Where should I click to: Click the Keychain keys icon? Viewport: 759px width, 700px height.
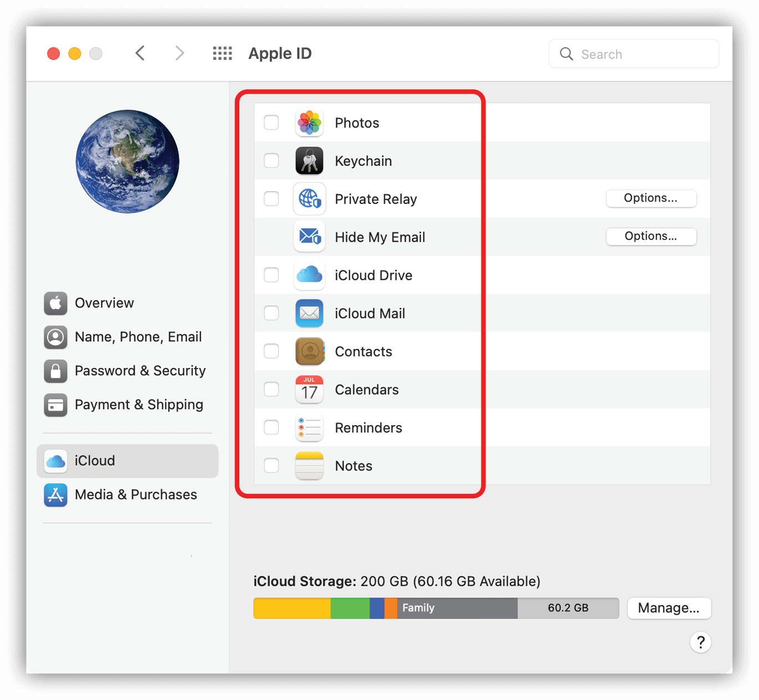(309, 161)
